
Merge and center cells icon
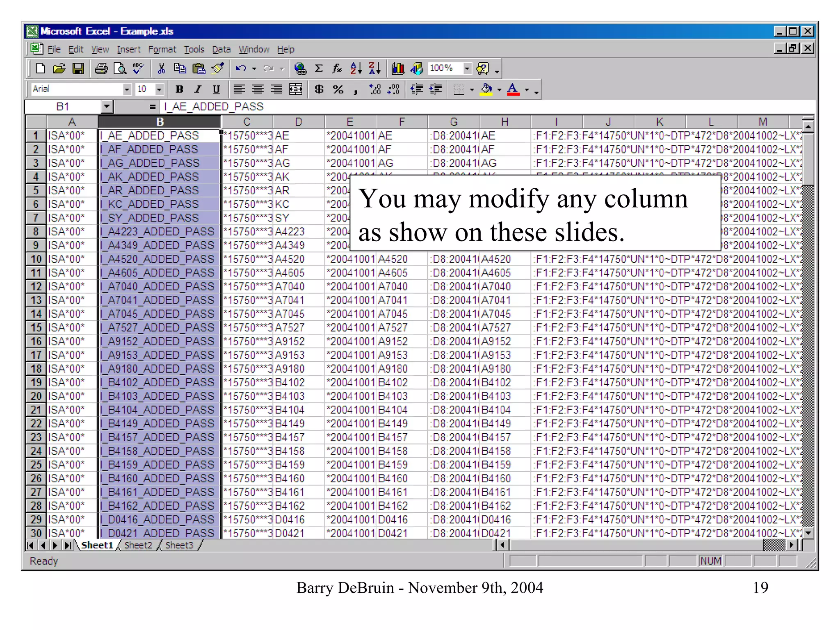[296, 89]
